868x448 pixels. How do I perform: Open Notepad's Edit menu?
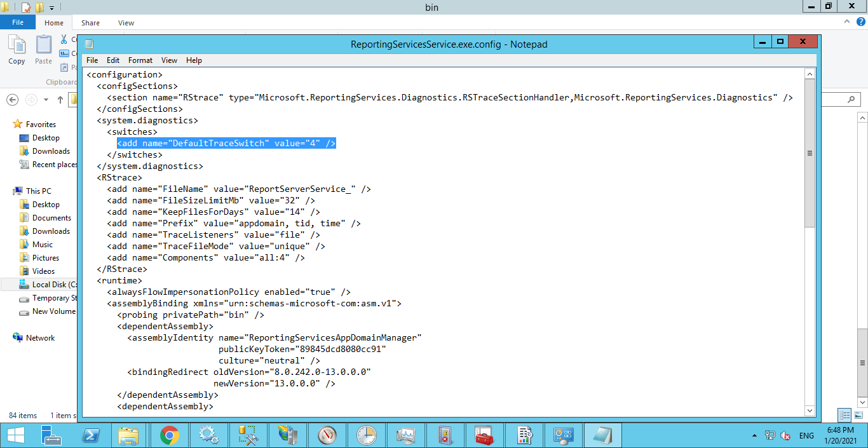coord(113,60)
